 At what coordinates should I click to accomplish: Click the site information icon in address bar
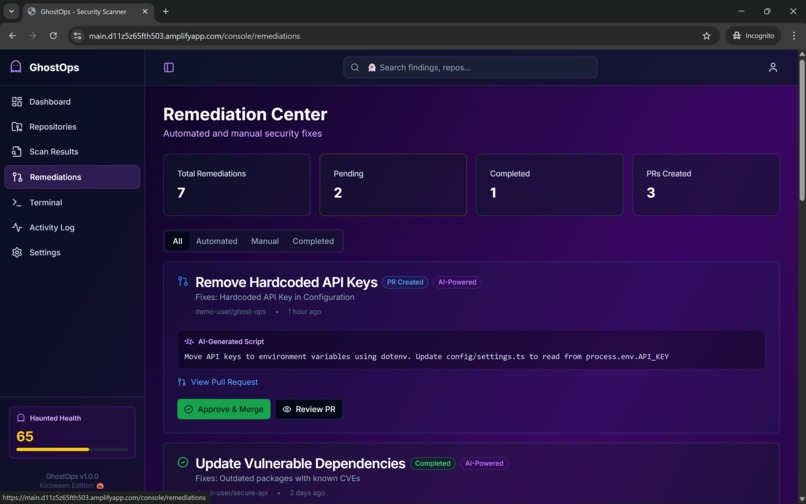[78, 36]
